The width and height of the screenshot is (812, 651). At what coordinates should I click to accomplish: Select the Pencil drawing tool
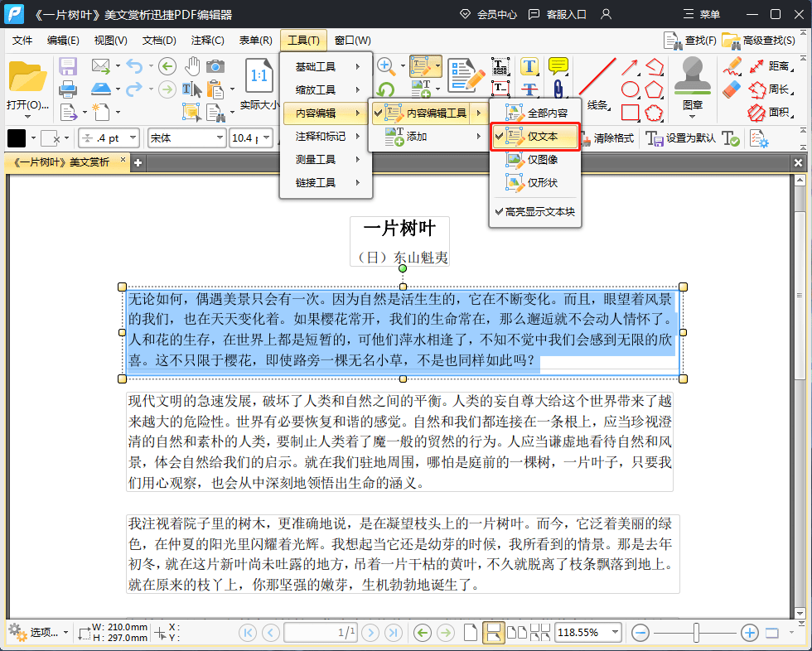coord(732,66)
